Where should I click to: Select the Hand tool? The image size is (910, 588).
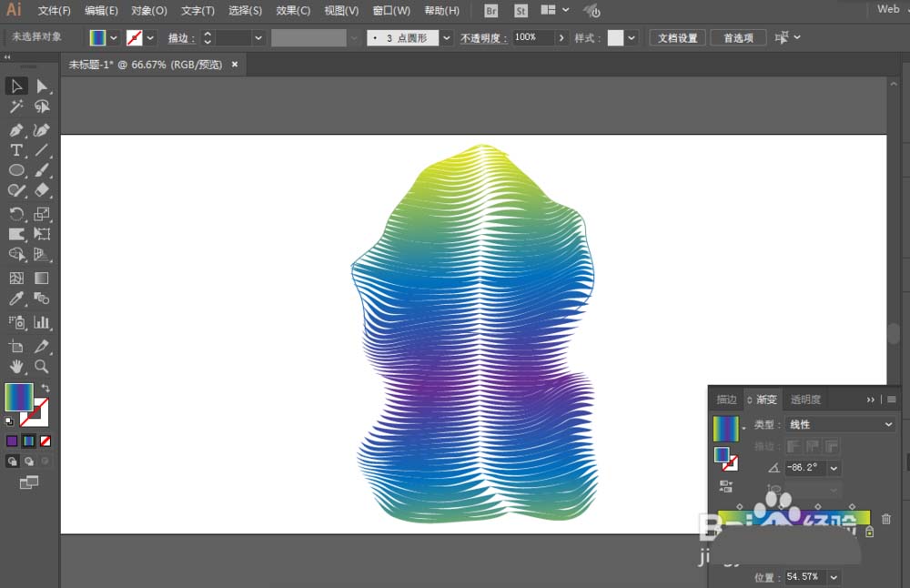tap(16, 366)
